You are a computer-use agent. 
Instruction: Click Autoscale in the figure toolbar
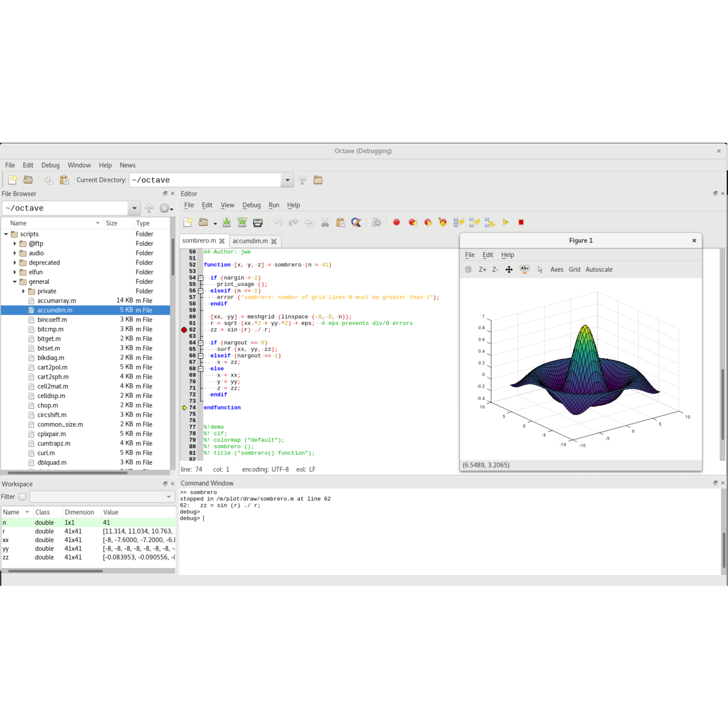[x=599, y=270]
